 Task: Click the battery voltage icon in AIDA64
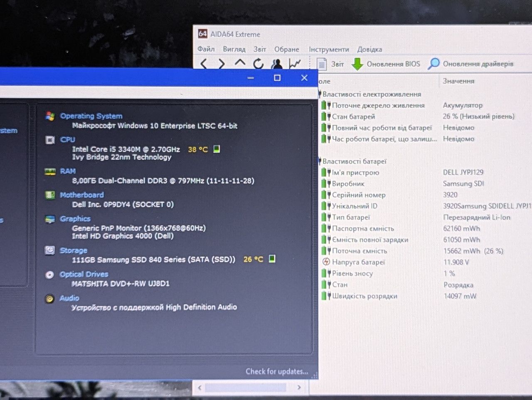click(326, 262)
